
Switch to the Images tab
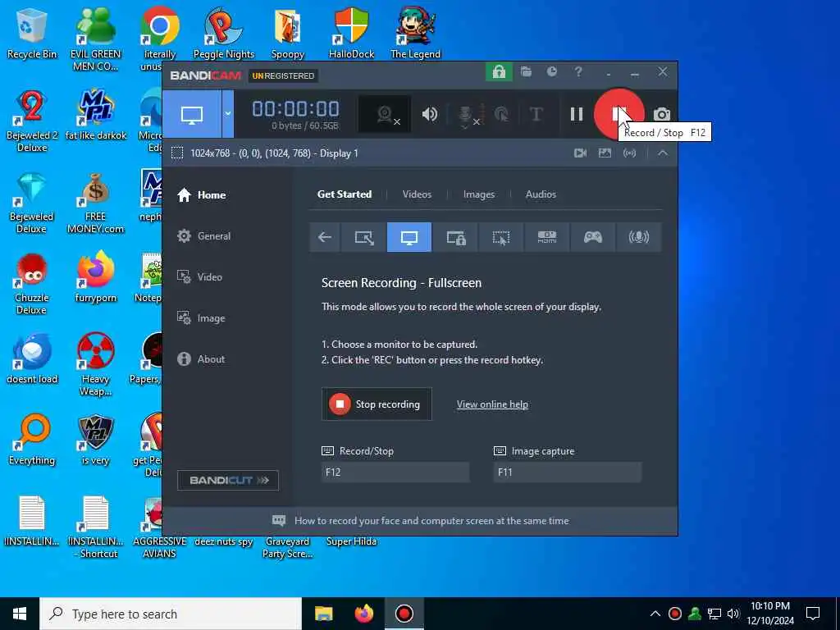(x=479, y=194)
